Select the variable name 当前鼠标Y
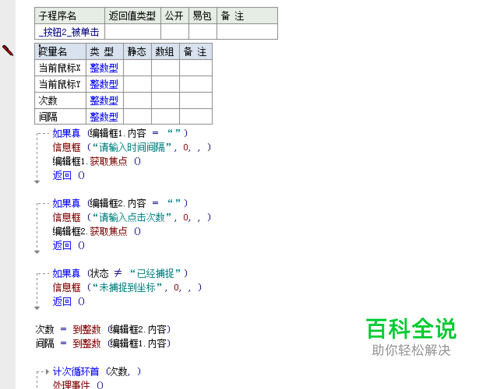 pyautogui.click(x=60, y=84)
